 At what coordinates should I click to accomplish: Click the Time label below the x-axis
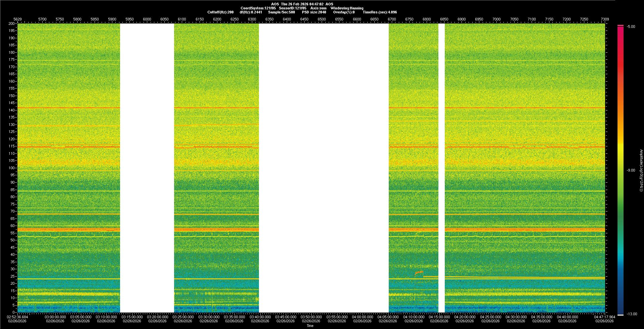tap(310, 326)
